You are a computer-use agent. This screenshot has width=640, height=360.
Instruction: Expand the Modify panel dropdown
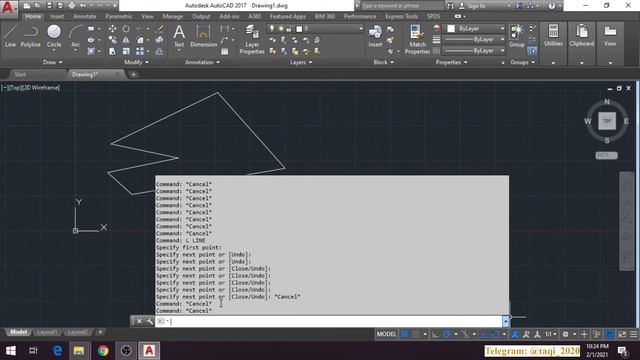pyautogui.click(x=136, y=62)
